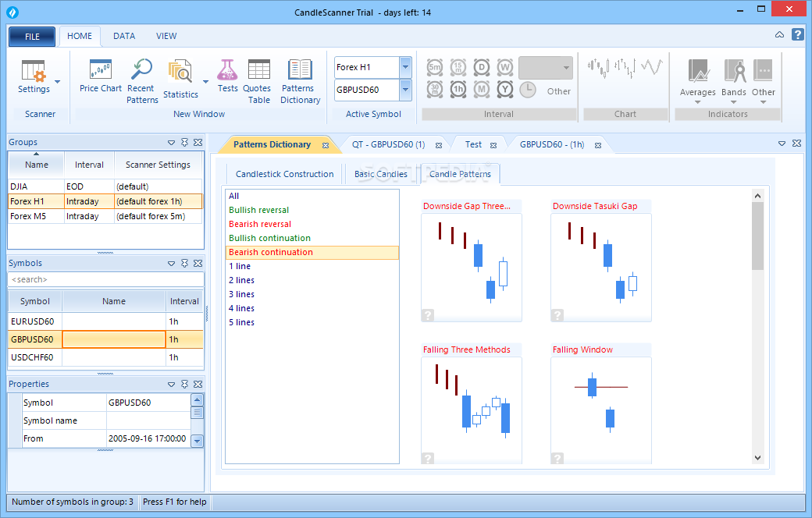
Task: Switch to the VIEW ribbon tab
Action: (166, 36)
